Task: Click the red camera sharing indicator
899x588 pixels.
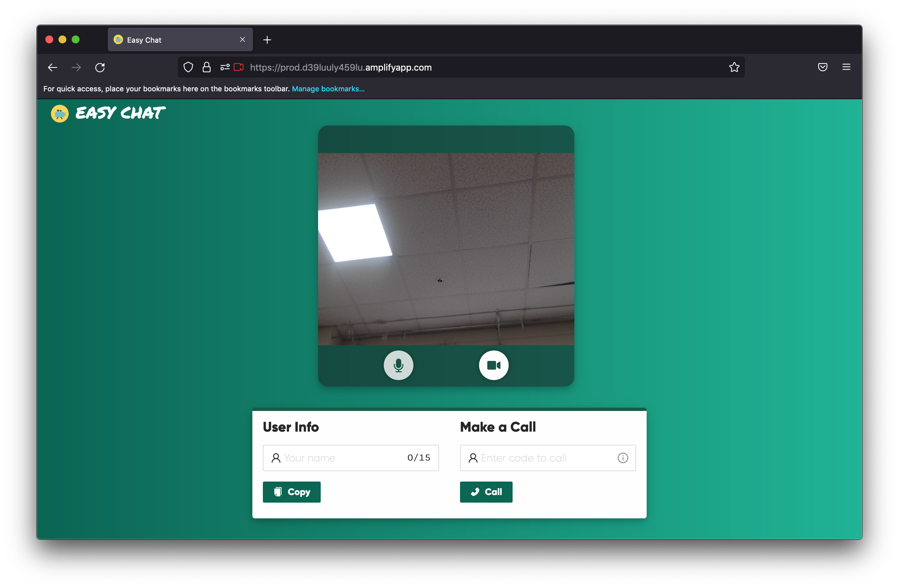Action: (239, 67)
